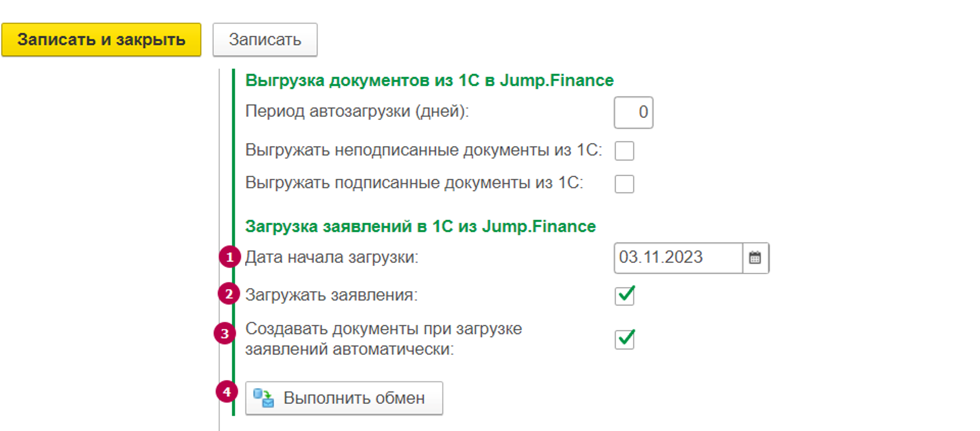The width and height of the screenshot is (980, 431).
Task: Click the 'Загрузка заявлений в 1С' section header
Action: (420, 226)
